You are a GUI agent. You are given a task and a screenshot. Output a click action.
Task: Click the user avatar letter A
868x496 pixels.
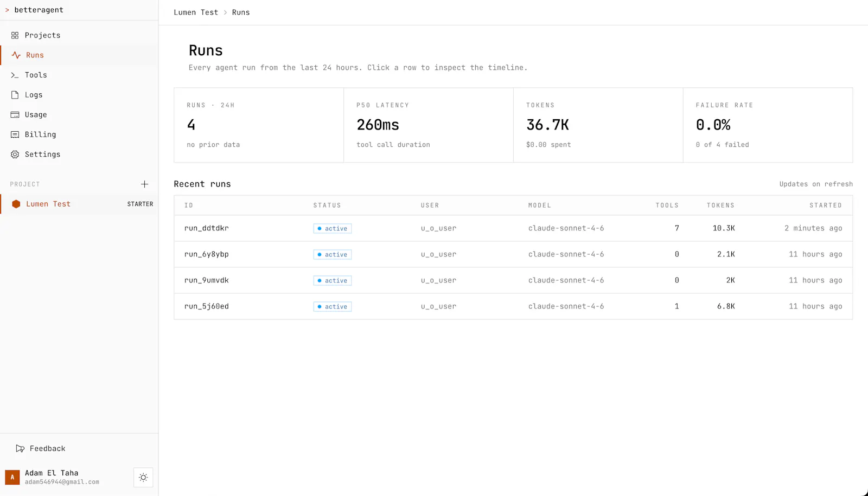(12, 478)
